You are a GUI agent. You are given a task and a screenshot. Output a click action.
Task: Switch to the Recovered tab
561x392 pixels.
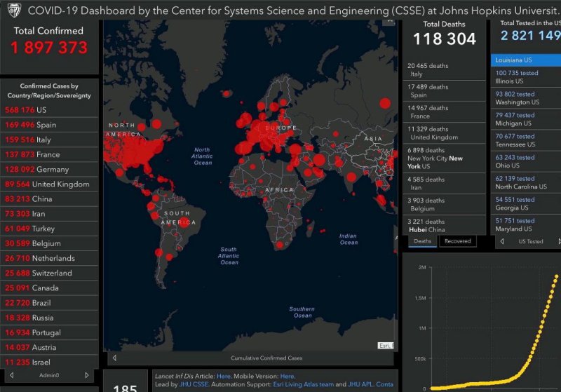[x=458, y=241]
